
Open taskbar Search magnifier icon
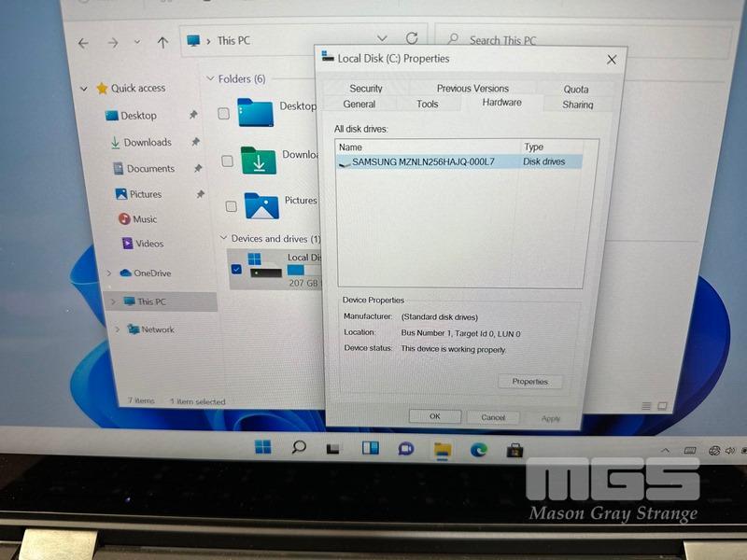(299, 448)
